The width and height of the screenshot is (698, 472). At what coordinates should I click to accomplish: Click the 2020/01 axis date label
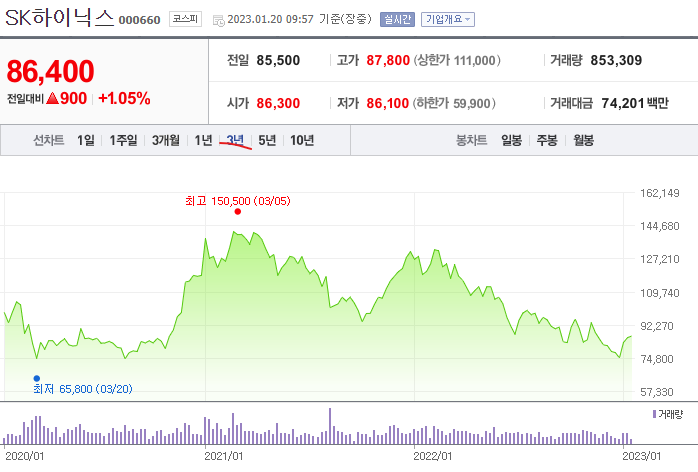(x=24, y=456)
